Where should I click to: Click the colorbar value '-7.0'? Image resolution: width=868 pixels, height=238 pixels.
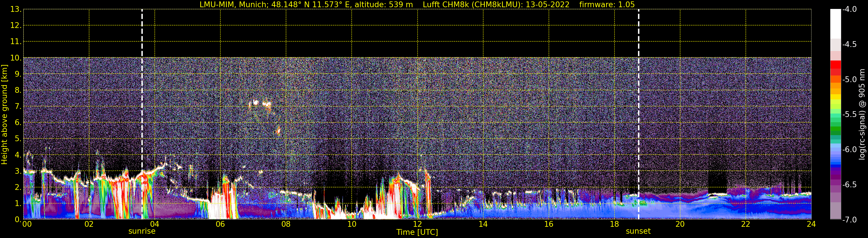pyautogui.click(x=850, y=220)
